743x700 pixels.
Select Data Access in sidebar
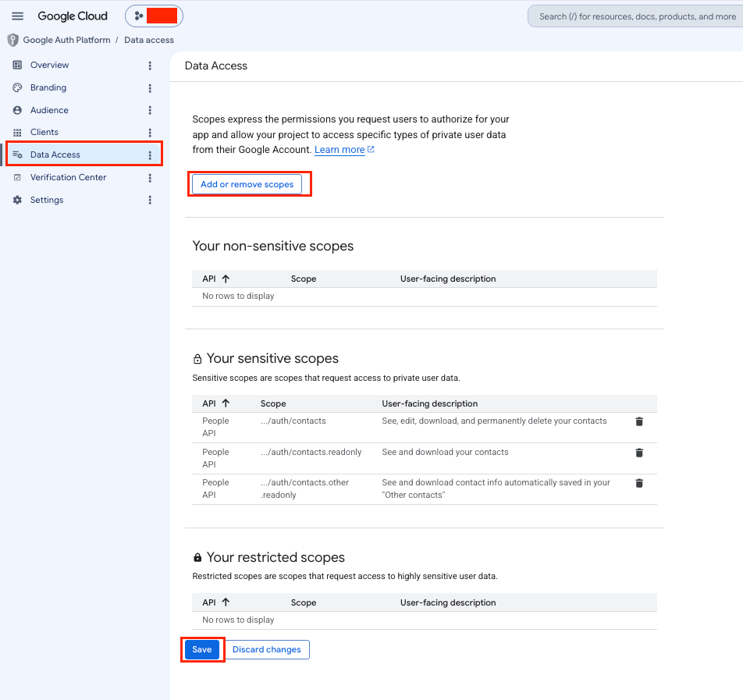[84, 155]
